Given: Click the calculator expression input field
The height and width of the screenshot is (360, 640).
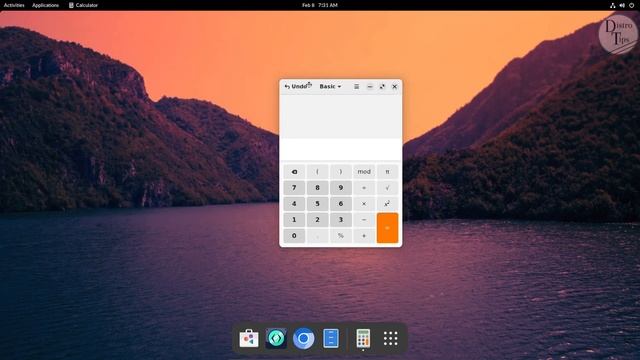Looking at the screenshot, I should pos(341,149).
